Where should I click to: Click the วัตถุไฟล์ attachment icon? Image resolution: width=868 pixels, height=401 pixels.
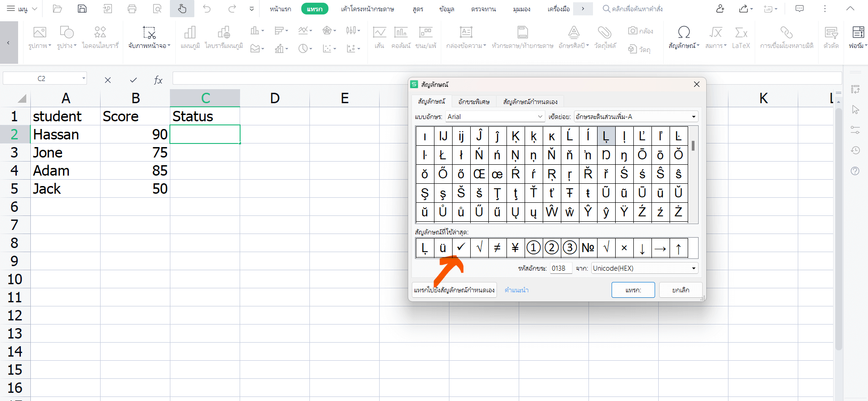(605, 38)
